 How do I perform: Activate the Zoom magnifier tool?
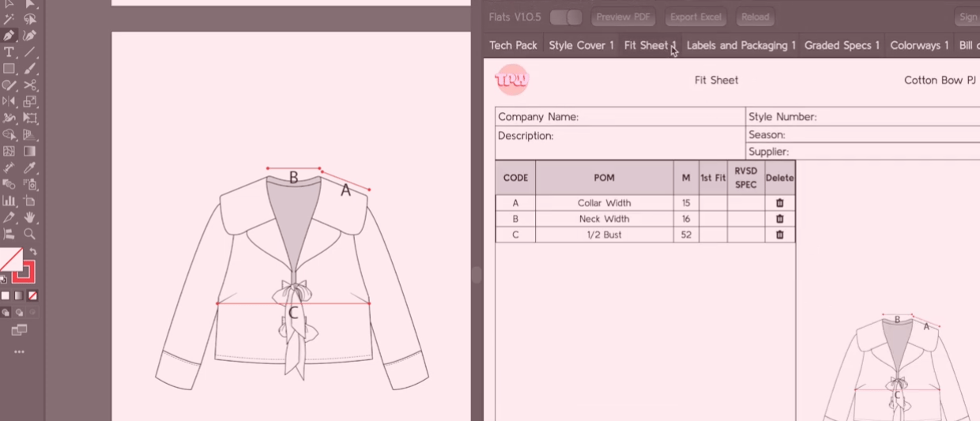coord(30,234)
